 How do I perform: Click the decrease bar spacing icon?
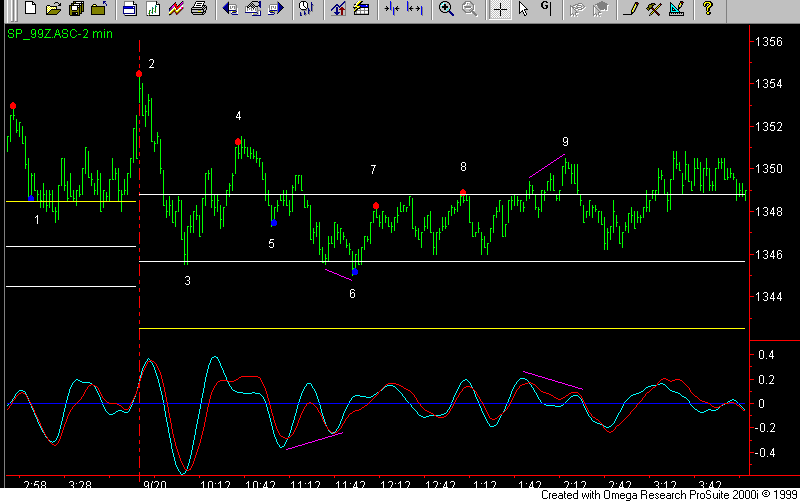(x=392, y=9)
